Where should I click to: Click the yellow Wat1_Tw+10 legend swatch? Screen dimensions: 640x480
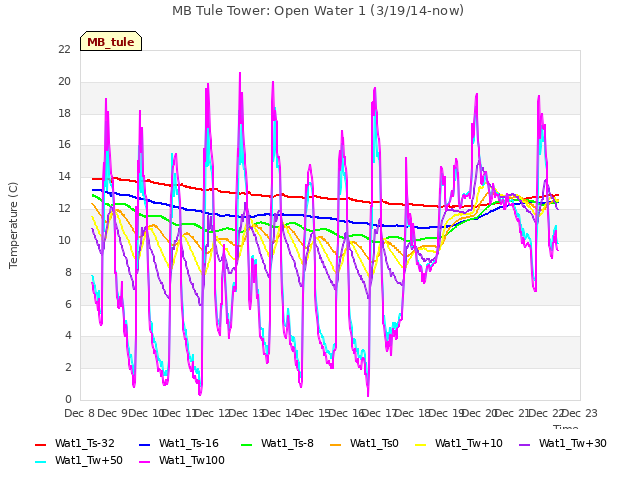[x=421, y=444]
